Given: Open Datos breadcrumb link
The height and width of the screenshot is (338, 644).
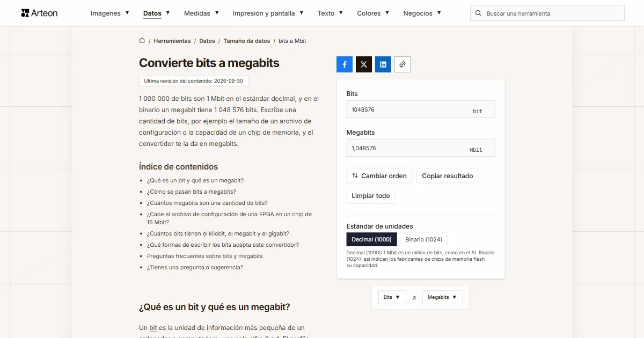Looking at the screenshot, I should 207,41.
